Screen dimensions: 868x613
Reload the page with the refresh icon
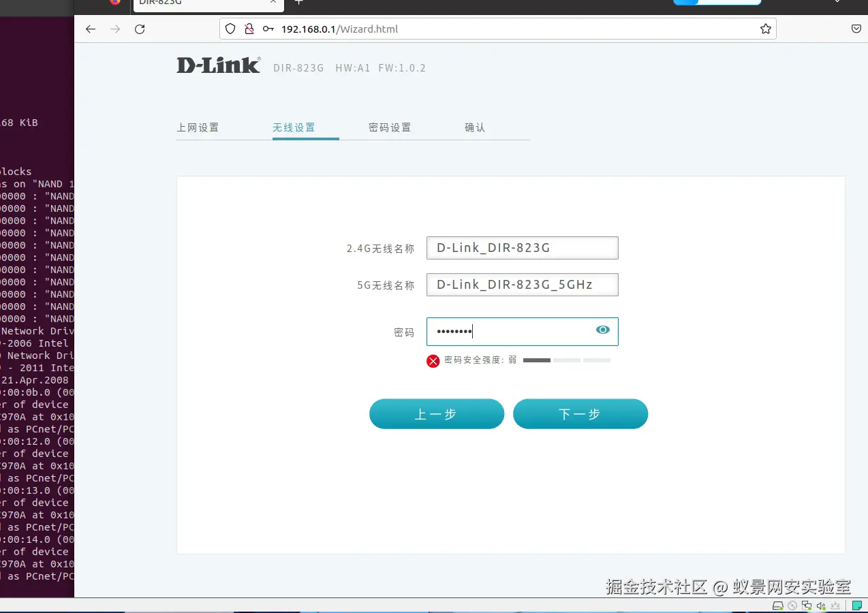pos(140,29)
